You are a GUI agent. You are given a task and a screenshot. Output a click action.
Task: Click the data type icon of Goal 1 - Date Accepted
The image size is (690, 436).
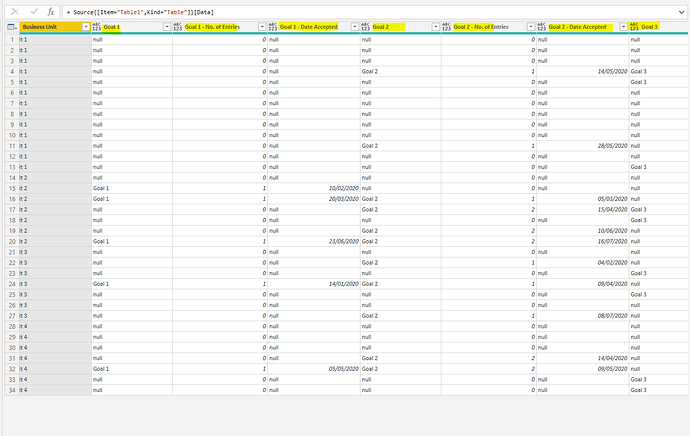[272, 27]
